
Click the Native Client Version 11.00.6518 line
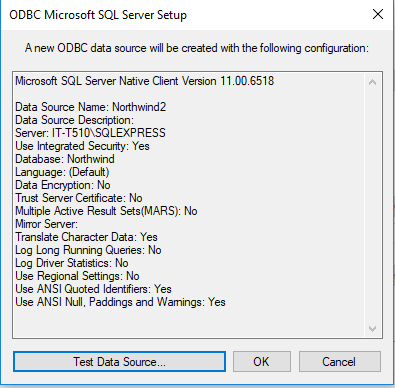[145, 81]
